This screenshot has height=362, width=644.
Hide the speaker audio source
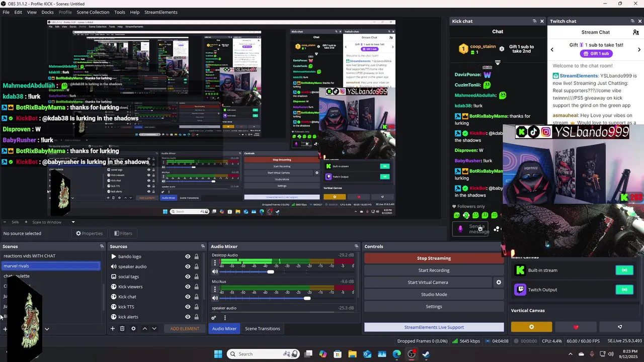tap(188, 266)
